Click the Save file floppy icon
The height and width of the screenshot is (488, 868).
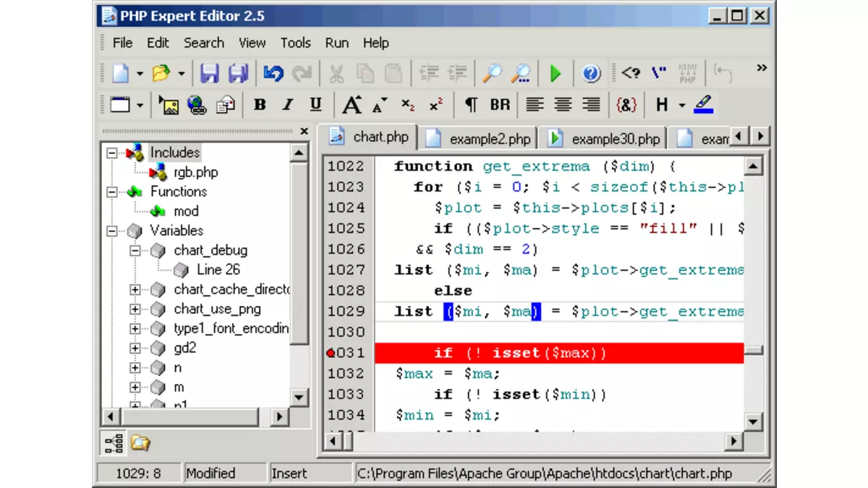[x=209, y=73]
